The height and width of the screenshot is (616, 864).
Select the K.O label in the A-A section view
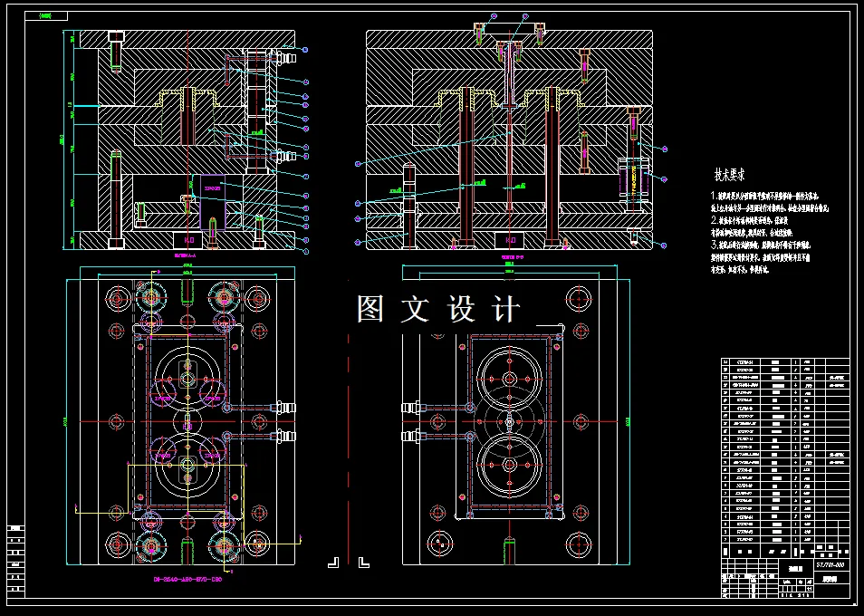[189, 241]
